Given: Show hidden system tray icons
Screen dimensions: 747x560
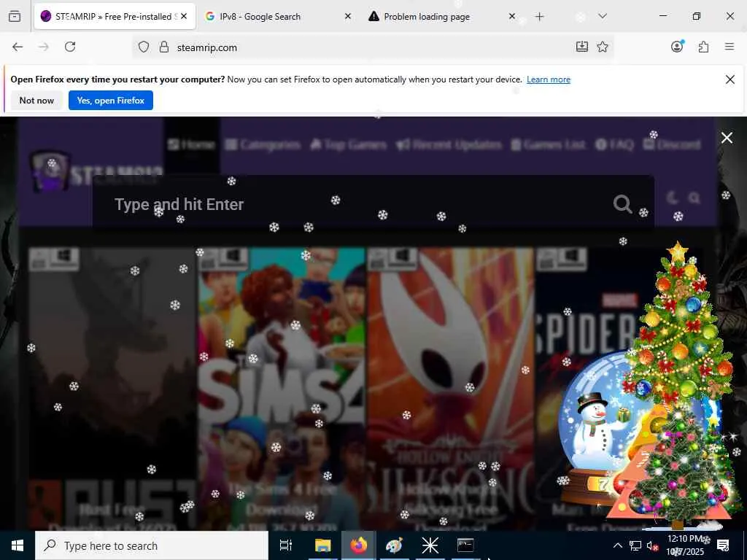Looking at the screenshot, I should (x=617, y=545).
